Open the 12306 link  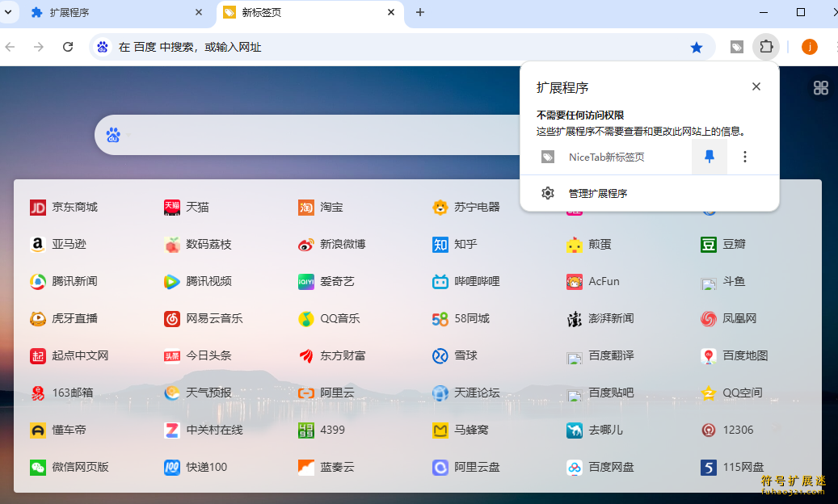(738, 430)
